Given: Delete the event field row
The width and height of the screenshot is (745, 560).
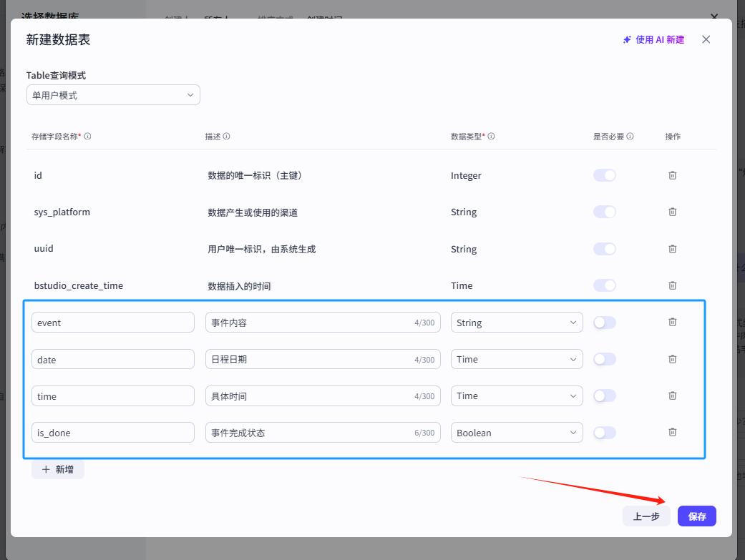Looking at the screenshot, I should pos(672,323).
